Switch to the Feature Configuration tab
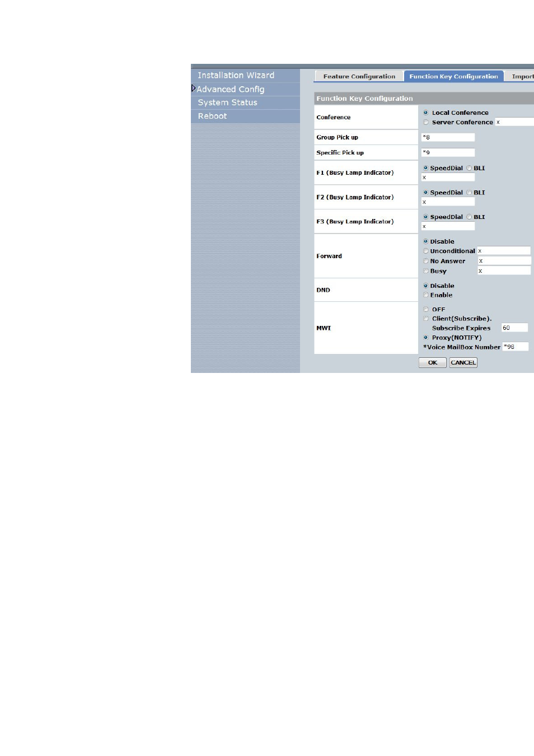This screenshot has width=534, height=756. tap(359, 76)
